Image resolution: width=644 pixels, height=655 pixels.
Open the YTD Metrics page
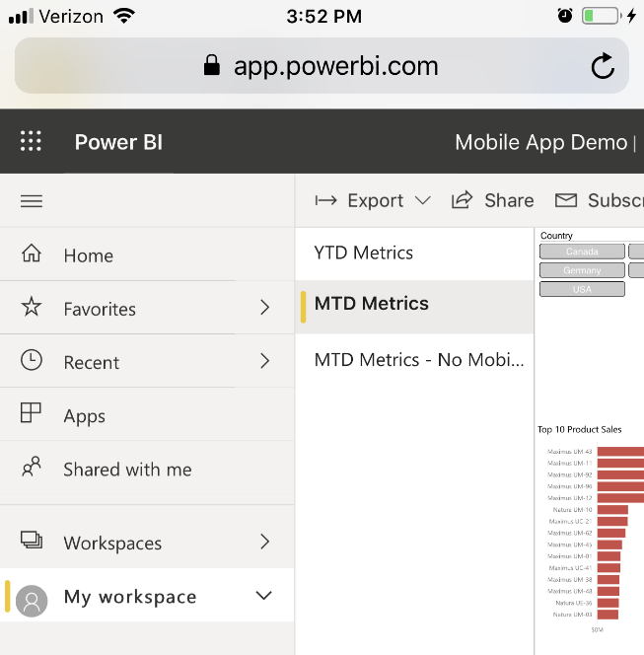(414, 254)
